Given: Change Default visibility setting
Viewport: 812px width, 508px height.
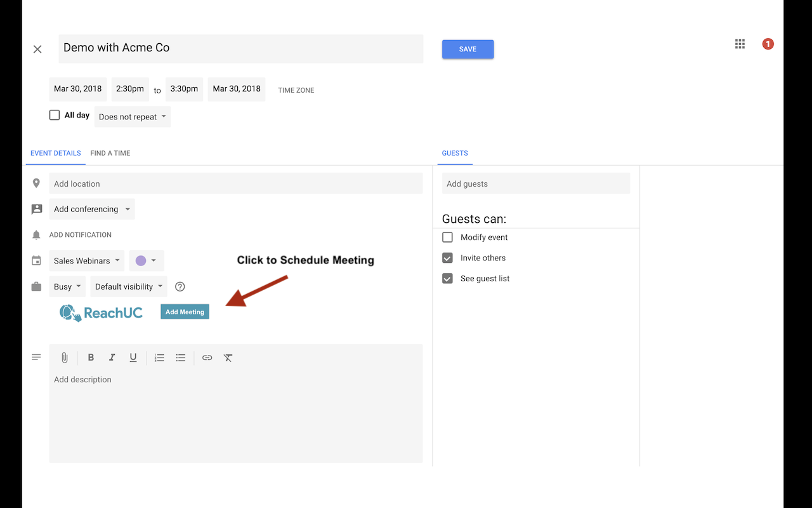Looking at the screenshot, I should tap(128, 286).
